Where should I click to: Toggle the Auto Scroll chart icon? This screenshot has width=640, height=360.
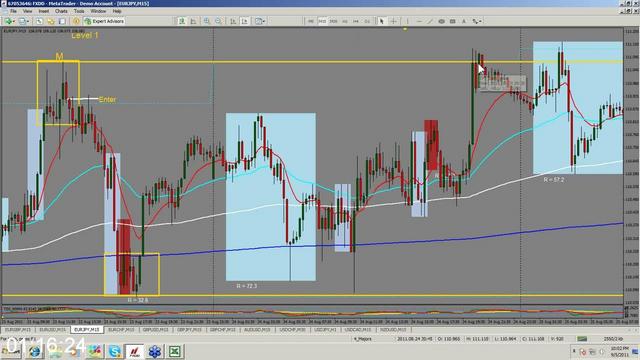(233, 21)
